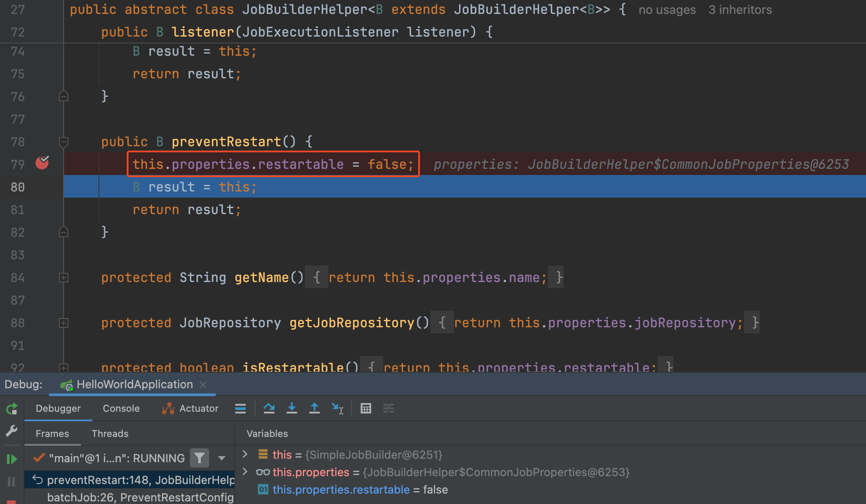Open thread selector dropdown arrow
The height and width of the screenshot is (504, 866).
tap(222, 458)
